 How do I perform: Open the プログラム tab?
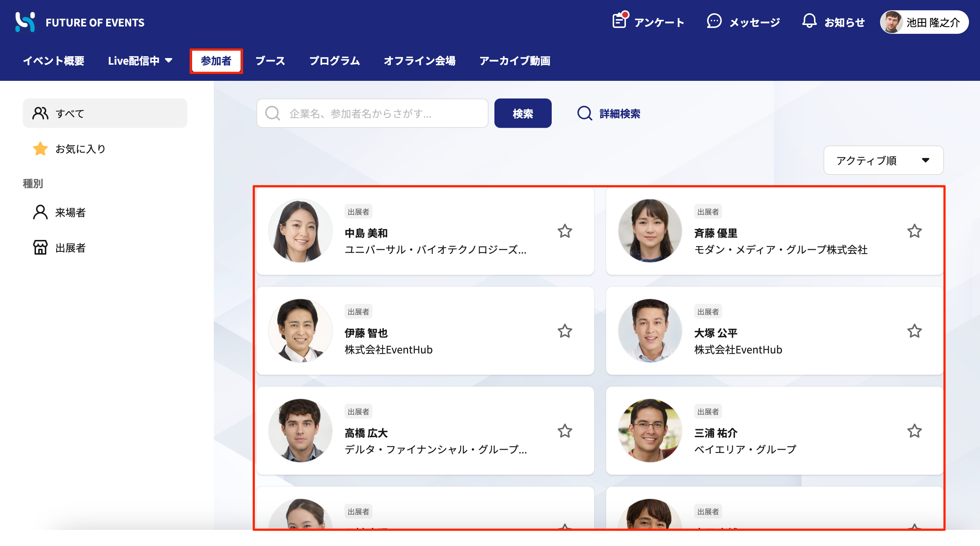pos(334,61)
